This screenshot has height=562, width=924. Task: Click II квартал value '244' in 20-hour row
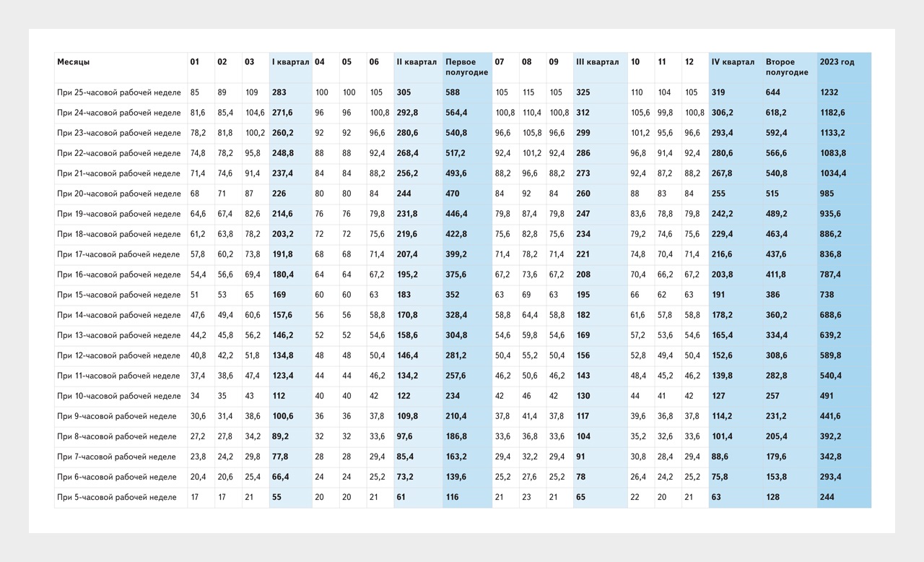[404, 194]
